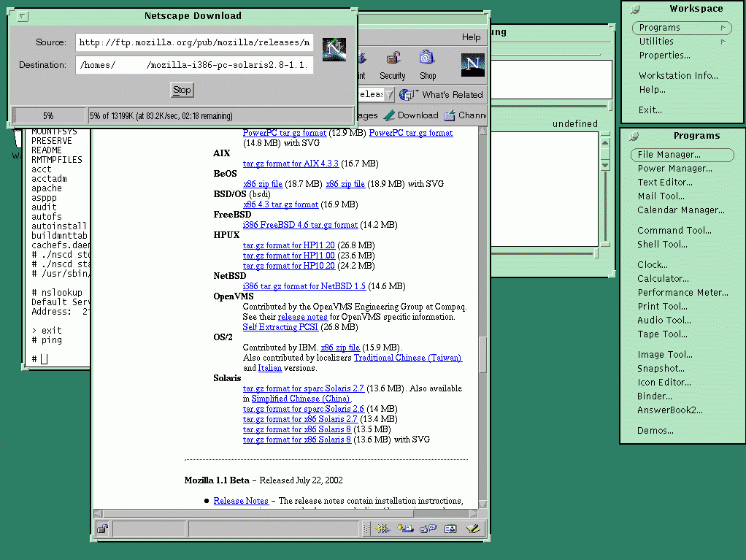Open Calculator... from the Programs menu
The image size is (746, 560).
tap(663, 278)
